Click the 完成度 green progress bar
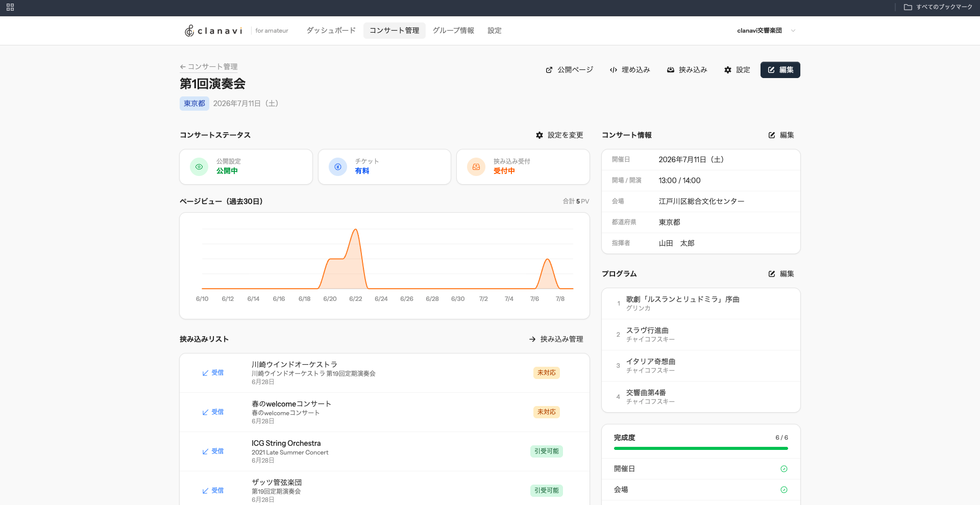 pyautogui.click(x=701, y=448)
